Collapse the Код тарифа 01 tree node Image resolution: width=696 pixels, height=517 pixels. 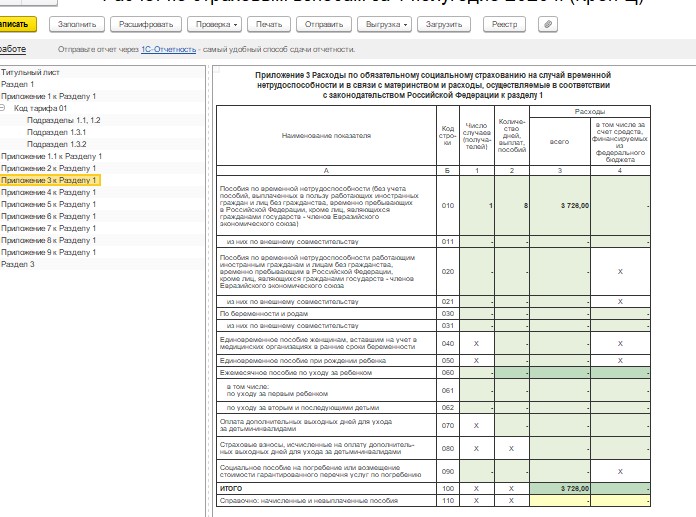[x=3, y=108]
